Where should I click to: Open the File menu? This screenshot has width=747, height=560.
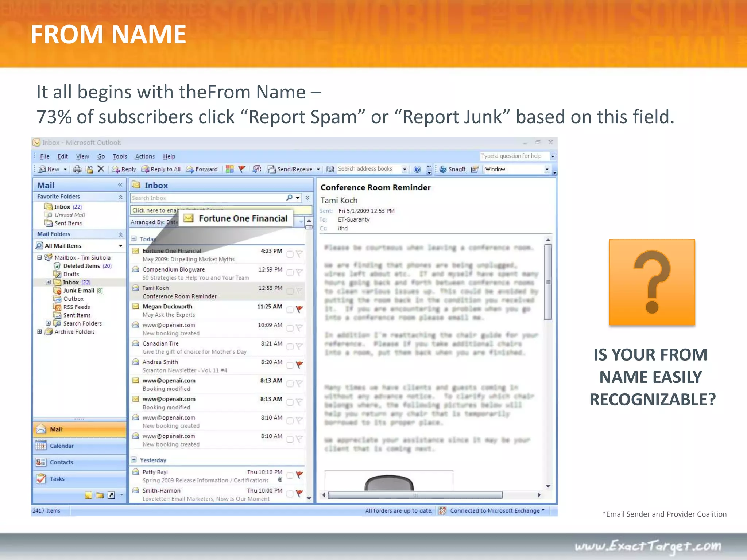tap(44, 156)
